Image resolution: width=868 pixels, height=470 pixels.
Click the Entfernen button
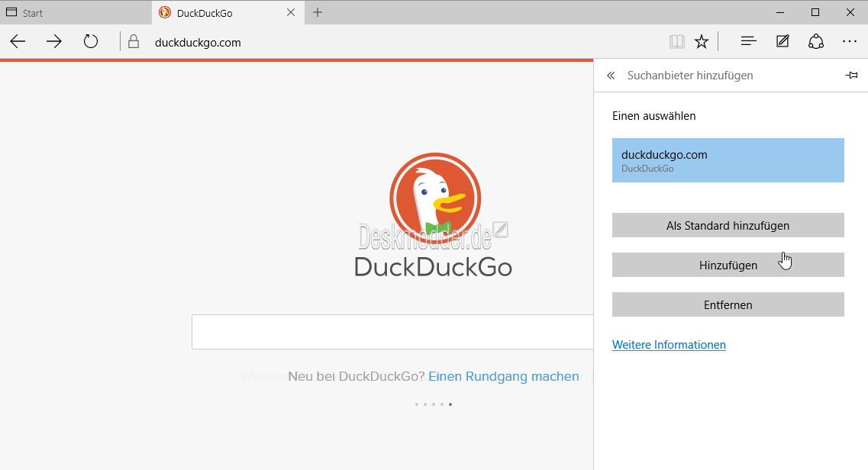(728, 304)
